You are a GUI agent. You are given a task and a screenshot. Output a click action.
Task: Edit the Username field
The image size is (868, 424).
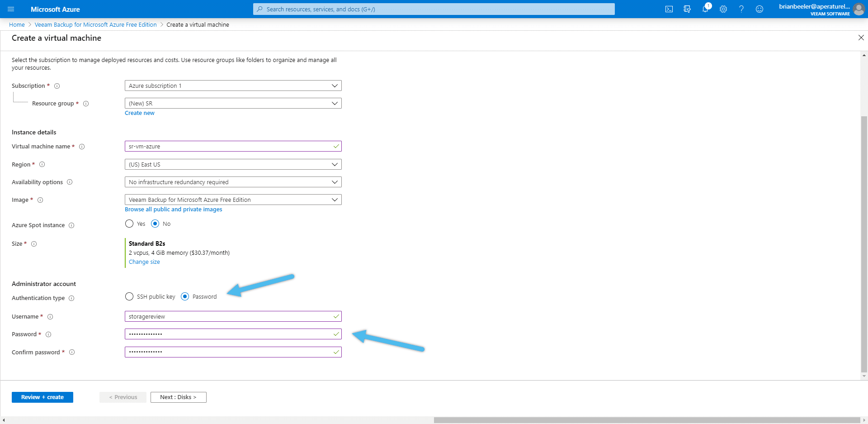233,316
